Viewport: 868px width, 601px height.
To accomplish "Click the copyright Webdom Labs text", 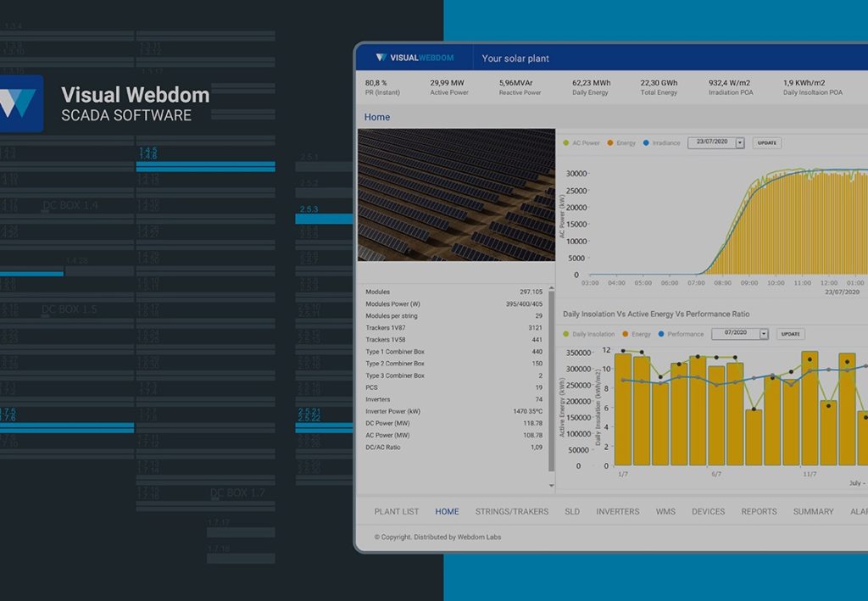I will [437, 537].
